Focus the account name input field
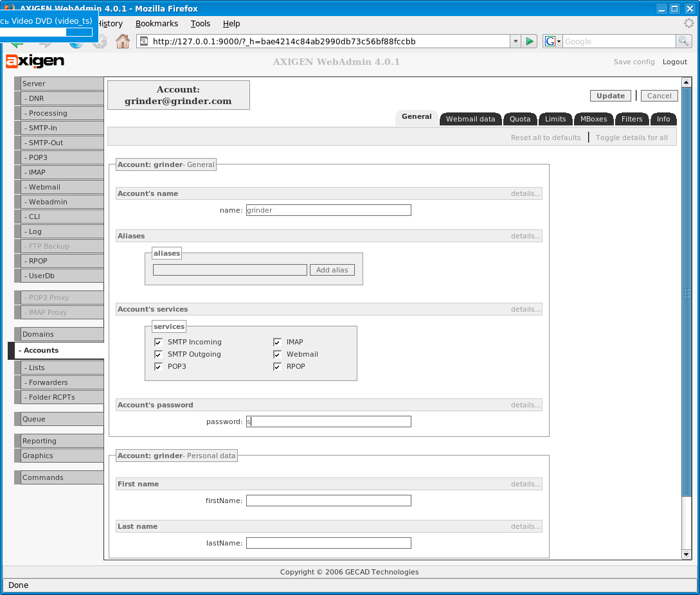Screen dimensions: 700x595 coord(328,210)
